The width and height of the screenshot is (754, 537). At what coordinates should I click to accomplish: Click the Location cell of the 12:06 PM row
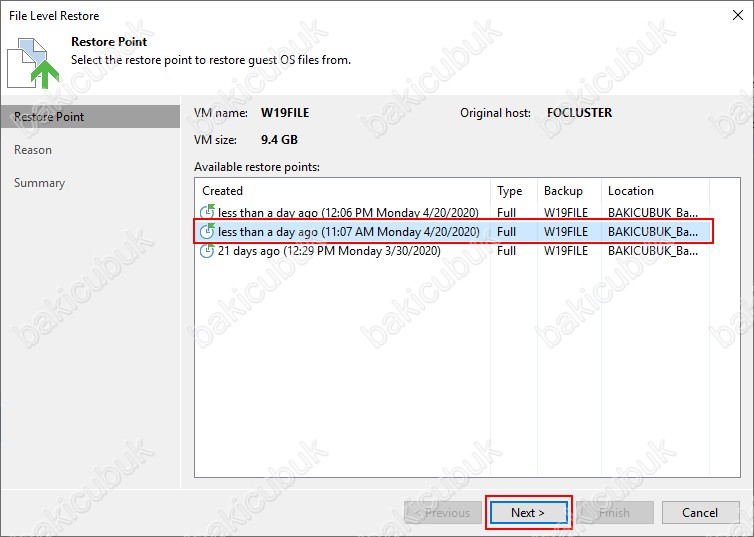[x=652, y=211]
